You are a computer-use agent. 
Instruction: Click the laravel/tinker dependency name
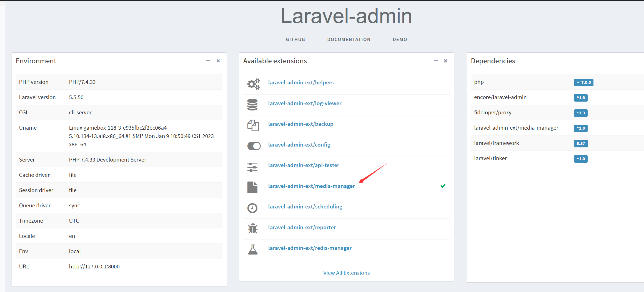tap(490, 158)
